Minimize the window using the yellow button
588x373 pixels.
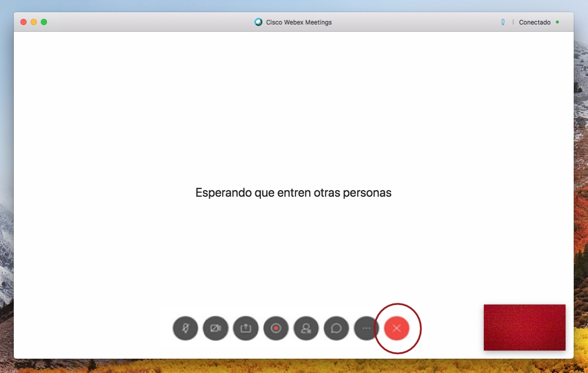click(34, 22)
